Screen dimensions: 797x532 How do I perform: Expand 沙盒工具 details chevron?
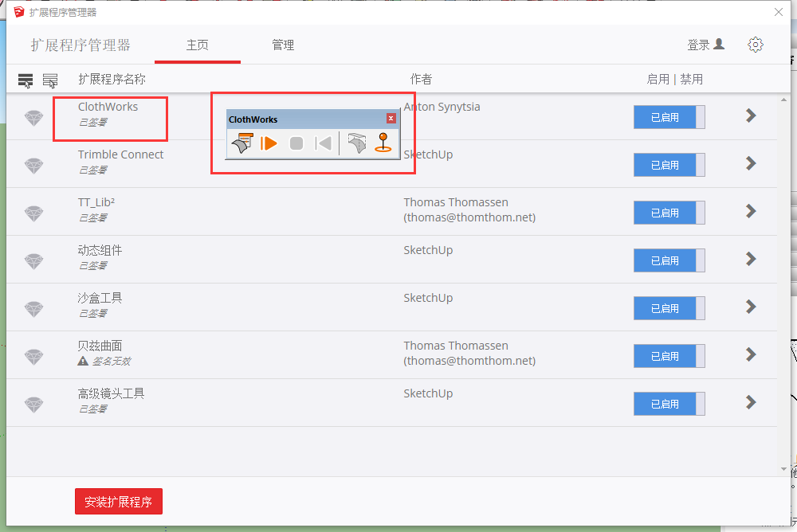pyautogui.click(x=751, y=307)
